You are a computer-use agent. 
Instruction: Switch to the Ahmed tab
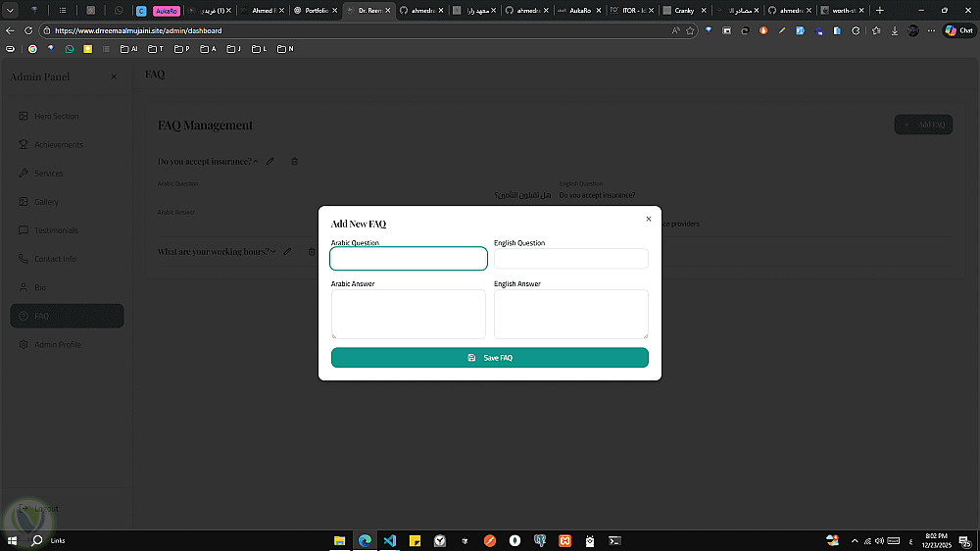[263, 11]
